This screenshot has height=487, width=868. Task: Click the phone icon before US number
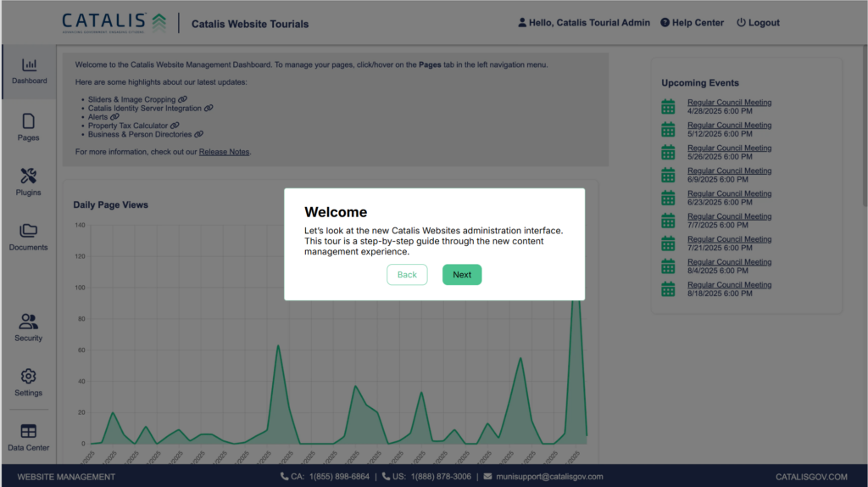click(386, 477)
